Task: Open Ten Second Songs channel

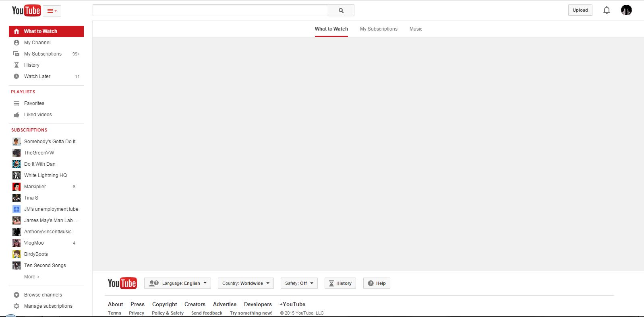Action: point(46,266)
